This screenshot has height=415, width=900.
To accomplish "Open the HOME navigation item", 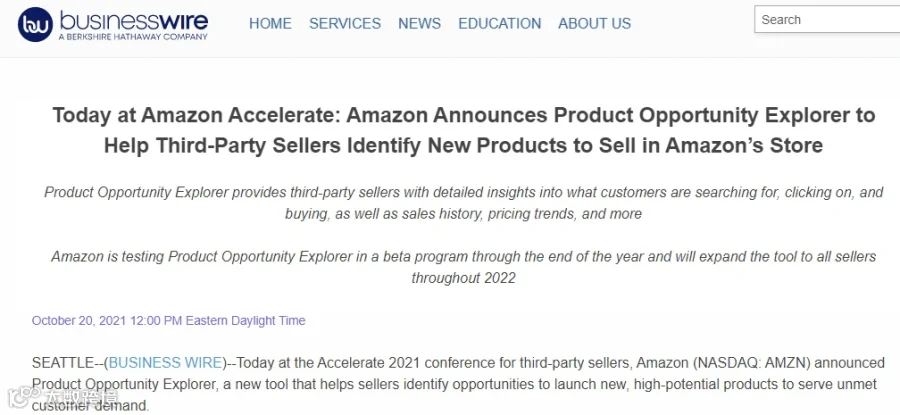I will pos(270,24).
